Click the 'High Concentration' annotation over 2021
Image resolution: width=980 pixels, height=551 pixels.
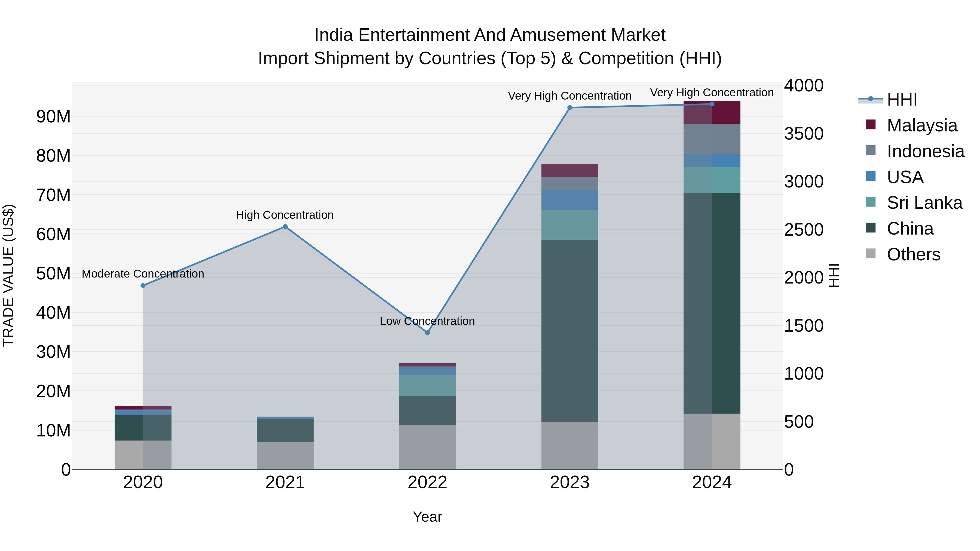(x=285, y=215)
